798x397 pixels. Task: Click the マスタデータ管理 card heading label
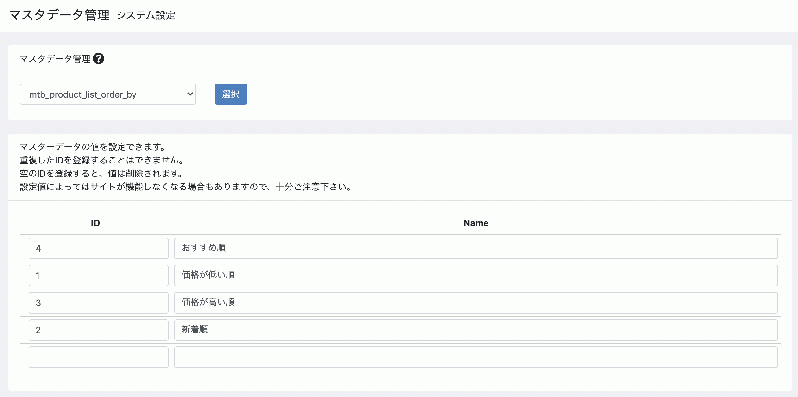(55, 59)
